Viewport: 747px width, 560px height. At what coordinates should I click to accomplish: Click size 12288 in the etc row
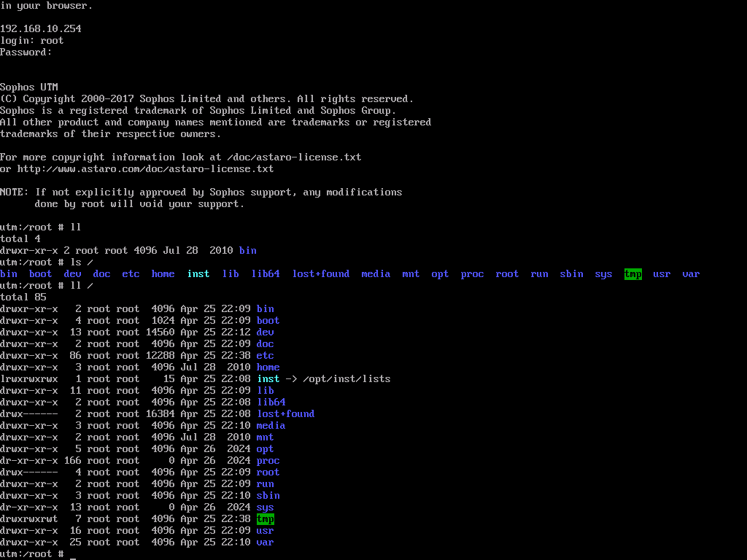(160, 356)
